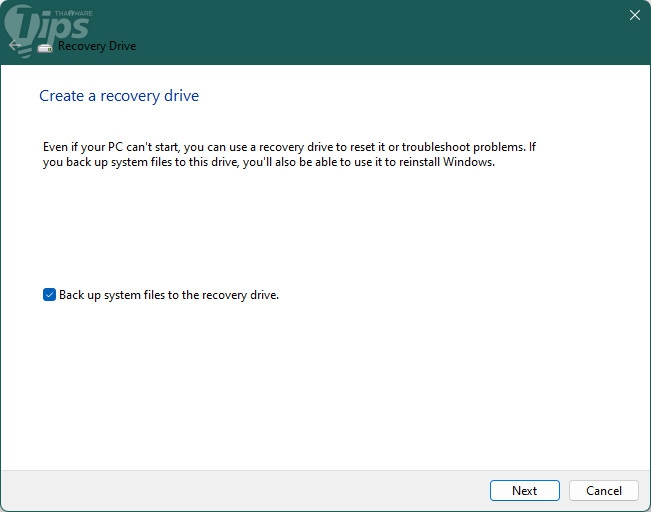Close the Recovery Drive window
651x512 pixels.
(x=634, y=15)
